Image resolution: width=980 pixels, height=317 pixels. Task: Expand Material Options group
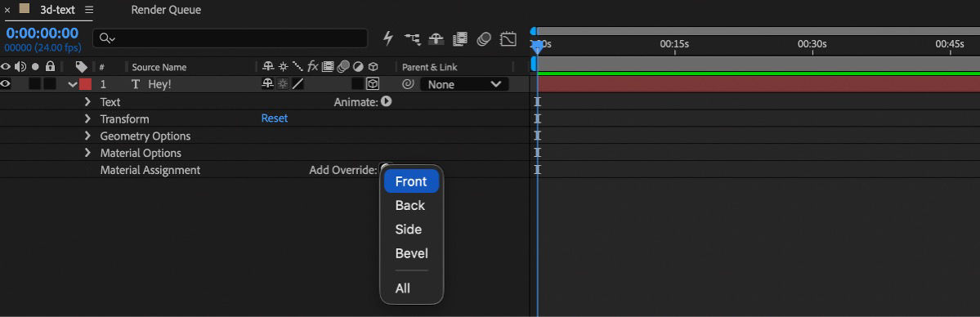pyautogui.click(x=87, y=153)
